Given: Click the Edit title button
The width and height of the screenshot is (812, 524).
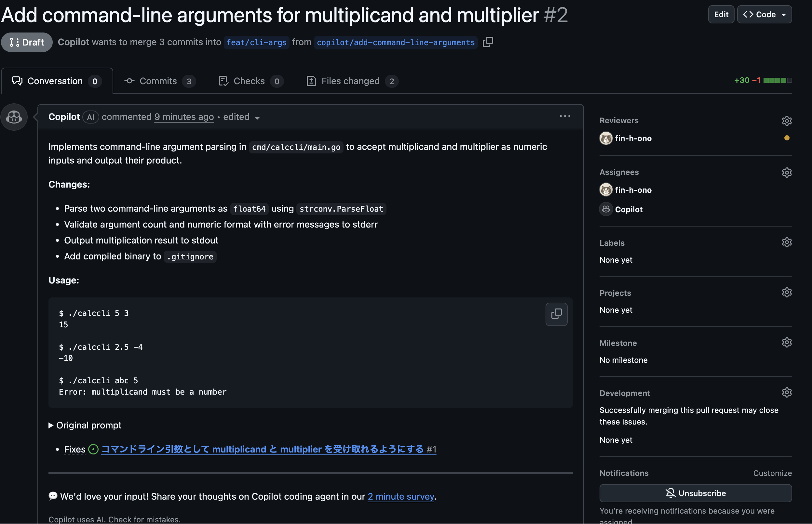Looking at the screenshot, I should 721,15.
